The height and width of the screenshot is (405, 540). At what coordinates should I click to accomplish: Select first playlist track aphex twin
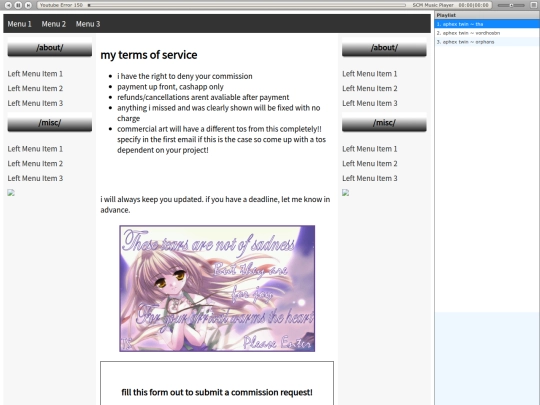pos(487,24)
